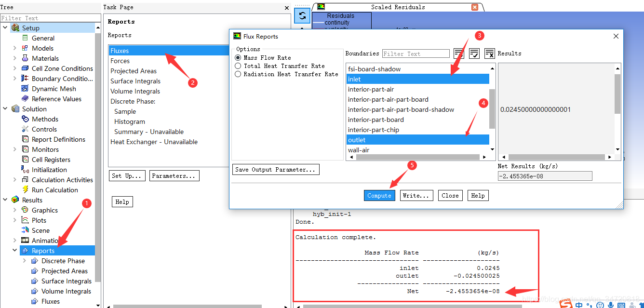Switch to the Scaled Residuals tab

397,7
